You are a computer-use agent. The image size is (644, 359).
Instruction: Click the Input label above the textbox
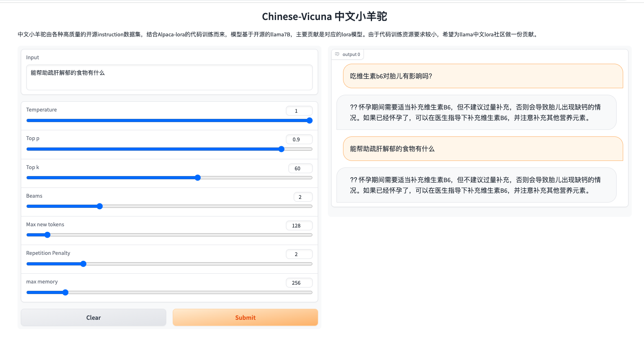point(33,57)
